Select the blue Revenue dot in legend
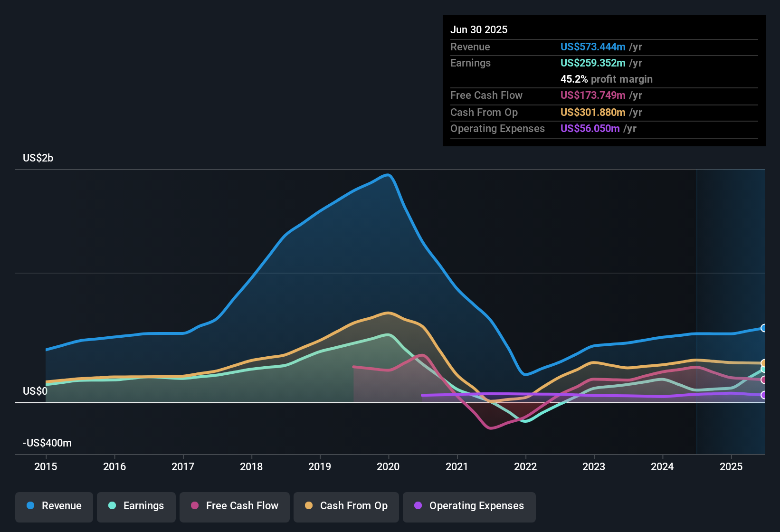 pyautogui.click(x=30, y=506)
